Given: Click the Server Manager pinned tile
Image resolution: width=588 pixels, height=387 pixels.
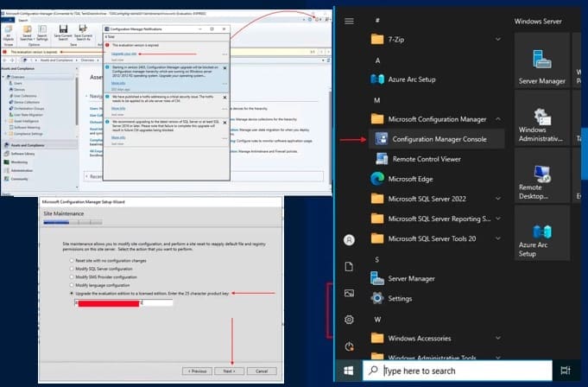Looking at the screenshot, I should tap(542, 60).
